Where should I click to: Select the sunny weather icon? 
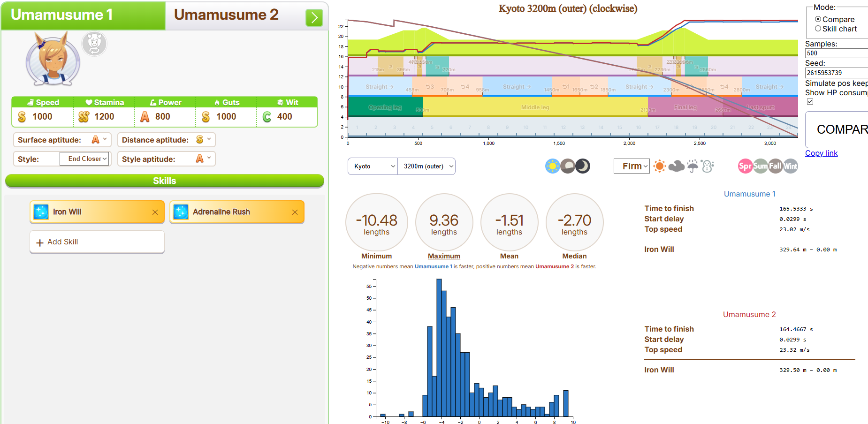(x=660, y=166)
